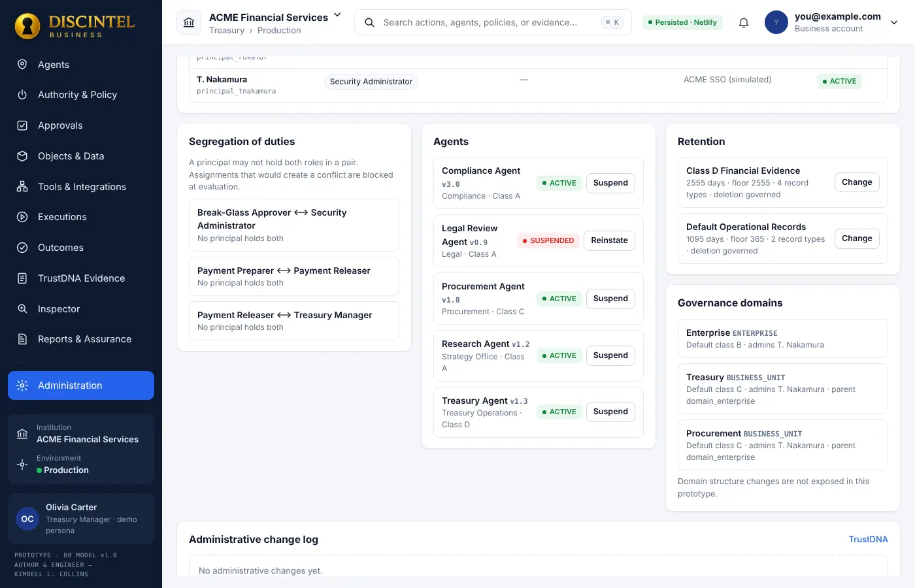Click the TrustDNA Evidence document icon
The height and width of the screenshot is (588, 915).
[x=22, y=278]
